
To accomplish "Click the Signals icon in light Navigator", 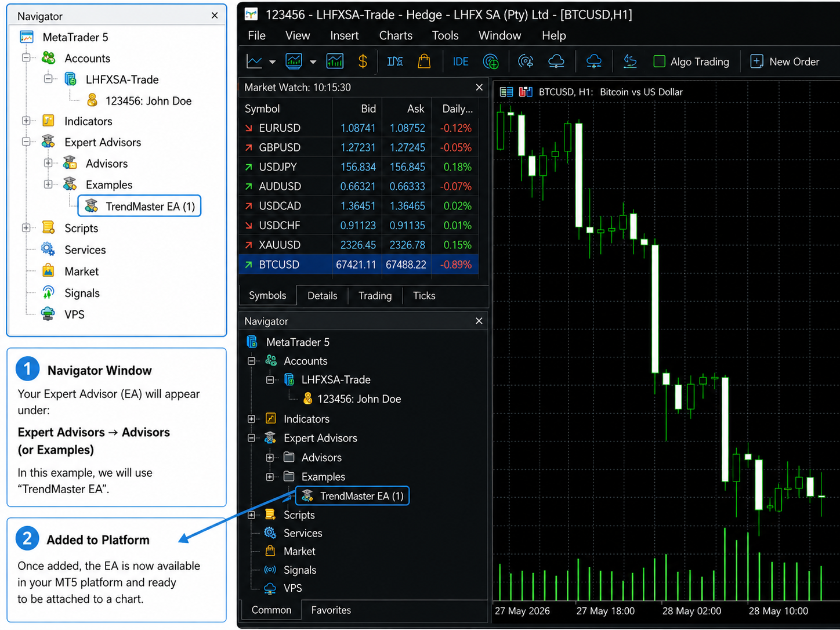I will tap(48, 293).
